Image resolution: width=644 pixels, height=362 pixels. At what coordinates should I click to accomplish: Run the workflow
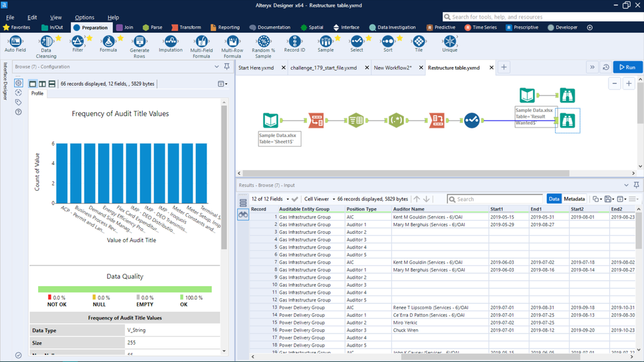click(628, 67)
